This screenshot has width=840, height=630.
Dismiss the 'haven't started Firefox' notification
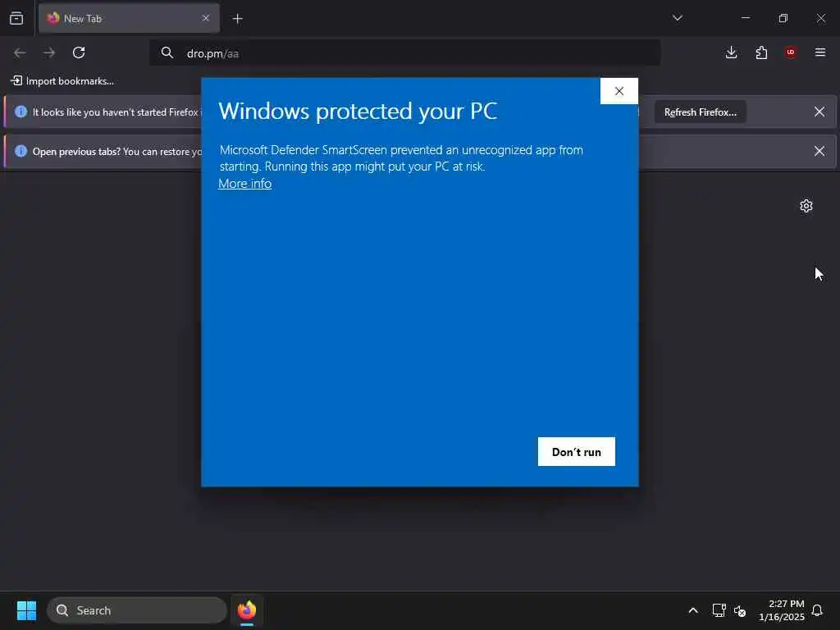pyautogui.click(x=819, y=112)
